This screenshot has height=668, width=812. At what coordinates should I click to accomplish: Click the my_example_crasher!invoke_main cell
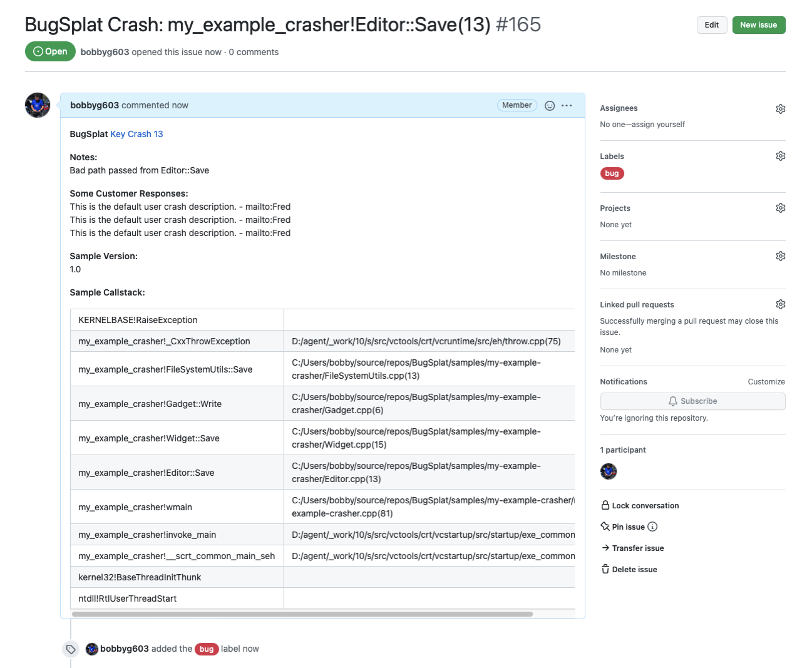[x=177, y=535]
